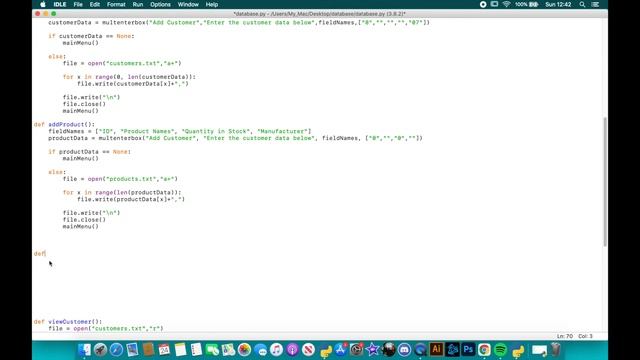The width and height of the screenshot is (640, 360).
Task: Open Google Chrome from the Dock
Action: tap(484, 350)
